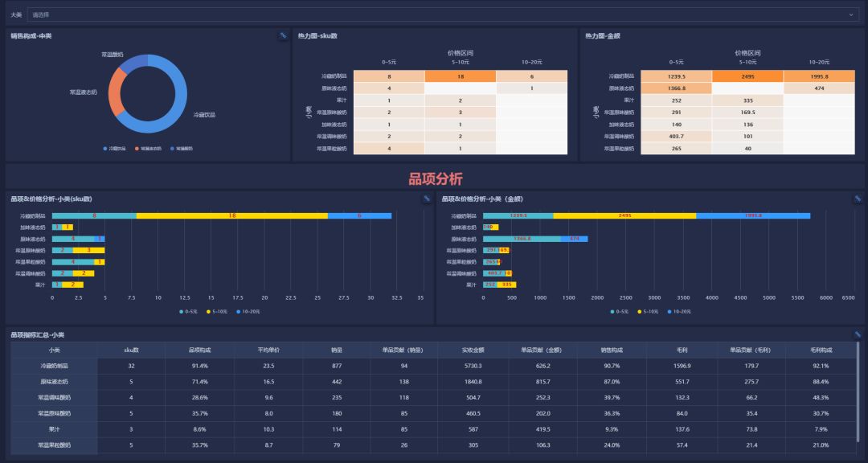Viewport: 868px width, 463px height.
Task: Click the 热力图-sku数 panel title
Action: point(317,36)
